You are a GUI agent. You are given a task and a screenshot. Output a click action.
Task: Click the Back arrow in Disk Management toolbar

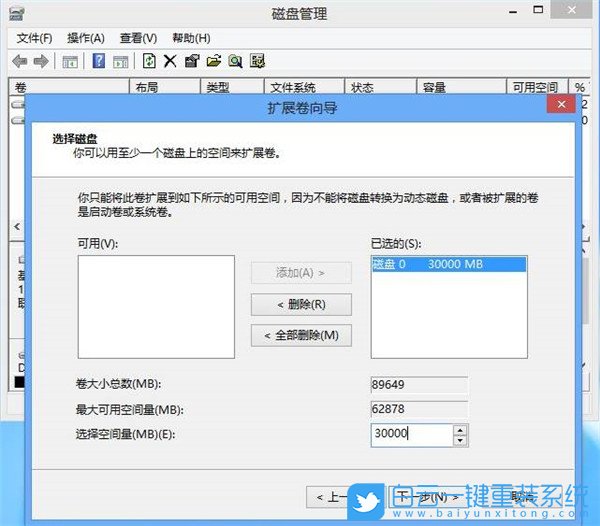(20, 61)
